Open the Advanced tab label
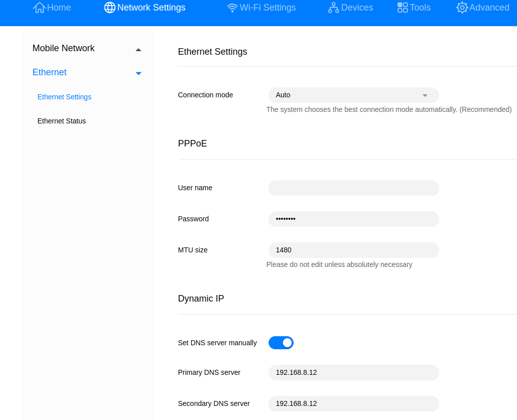 [489, 8]
